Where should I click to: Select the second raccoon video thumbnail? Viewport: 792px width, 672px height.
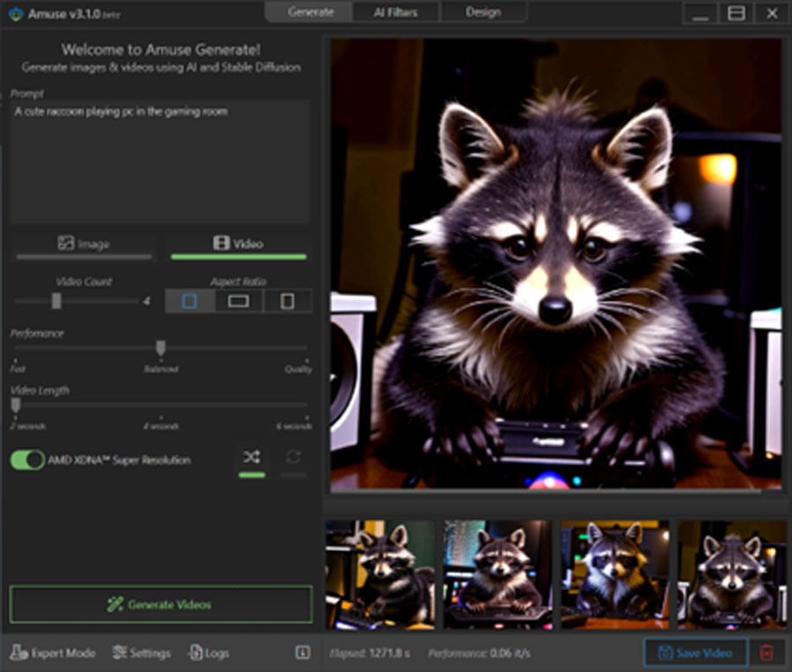click(x=497, y=573)
